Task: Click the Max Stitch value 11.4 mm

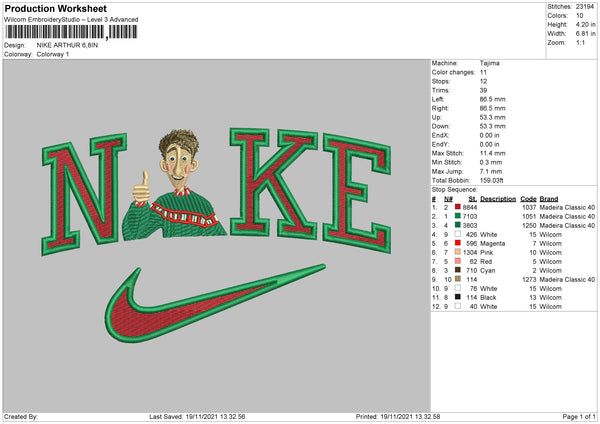Action: [492, 153]
